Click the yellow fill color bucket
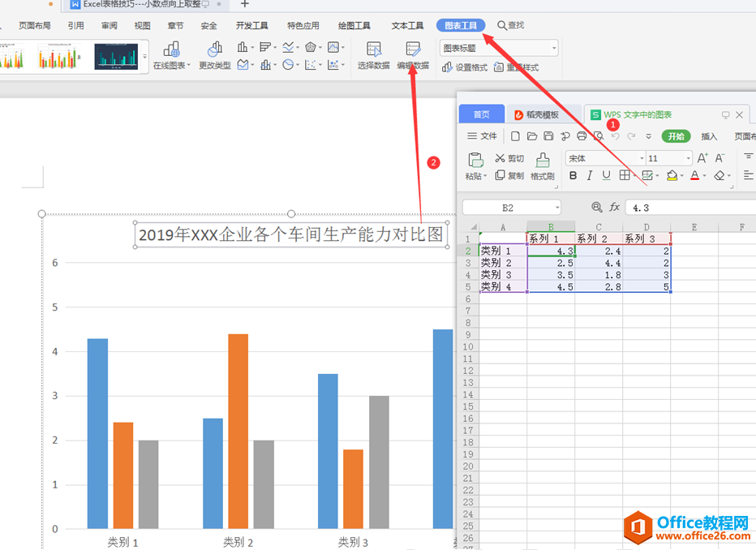 pos(672,175)
